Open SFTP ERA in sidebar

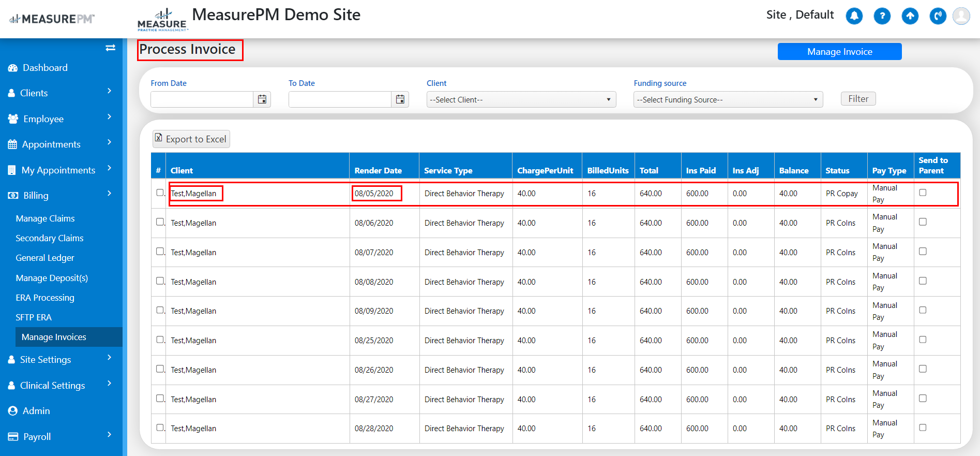tap(34, 317)
